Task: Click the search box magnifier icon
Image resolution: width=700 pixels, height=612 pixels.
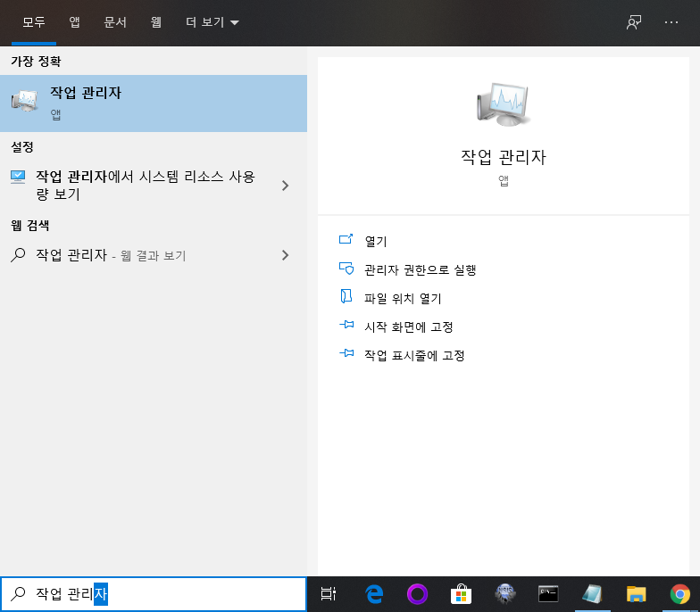Action: pyautogui.click(x=18, y=594)
